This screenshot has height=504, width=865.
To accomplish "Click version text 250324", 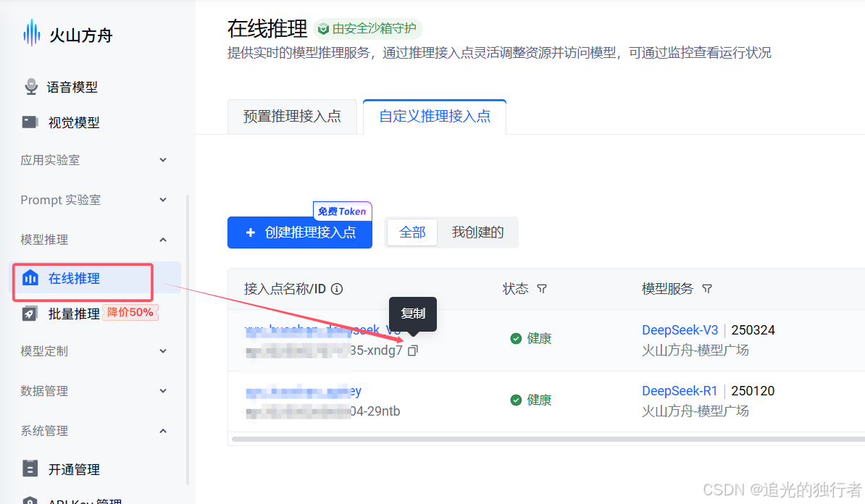I will tap(753, 329).
